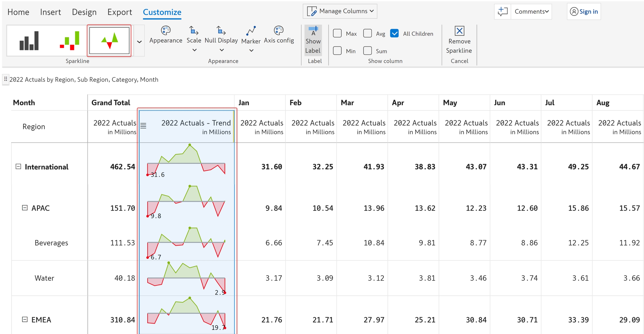Viewport: 644px width, 334px height.
Task: Uncheck the All Children checkbox
Action: coord(394,33)
